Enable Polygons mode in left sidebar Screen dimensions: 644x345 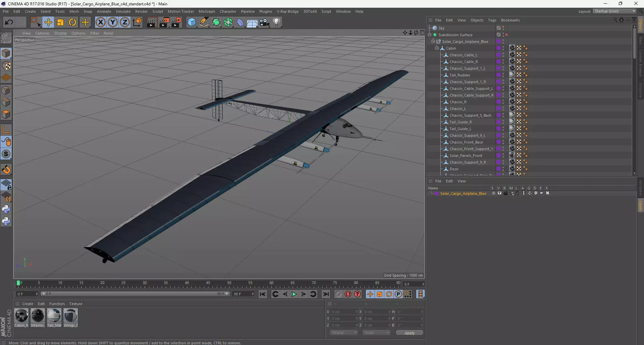click(6, 114)
